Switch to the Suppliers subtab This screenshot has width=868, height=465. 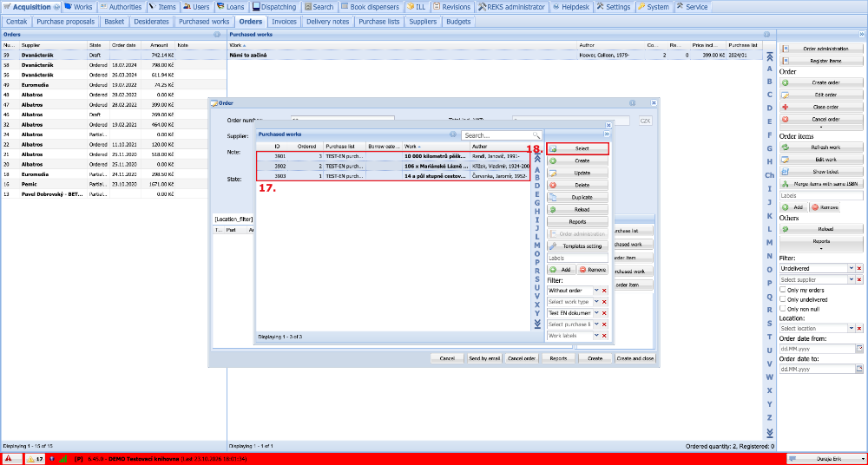[x=423, y=22]
